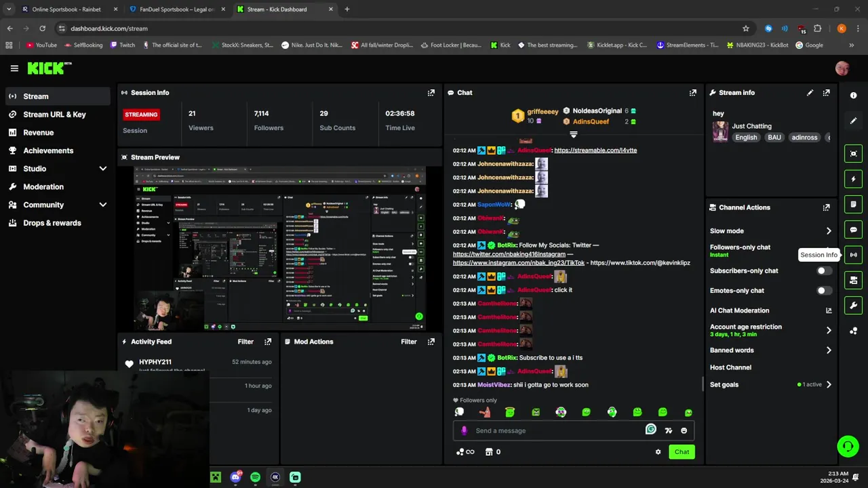Switch to FanDuel Sportsbook browser tab
The height and width of the screenshot is (488, 868).
pos(178,9)
